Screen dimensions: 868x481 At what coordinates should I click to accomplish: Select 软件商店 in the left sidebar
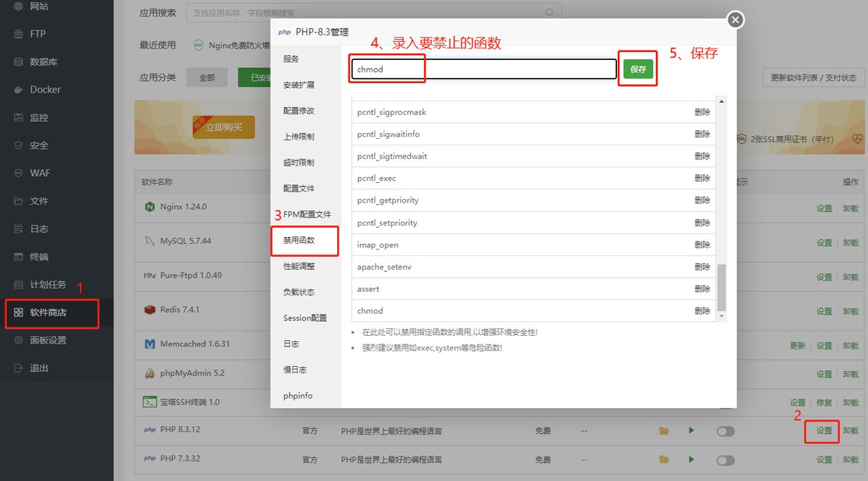(x=48, y=312)
